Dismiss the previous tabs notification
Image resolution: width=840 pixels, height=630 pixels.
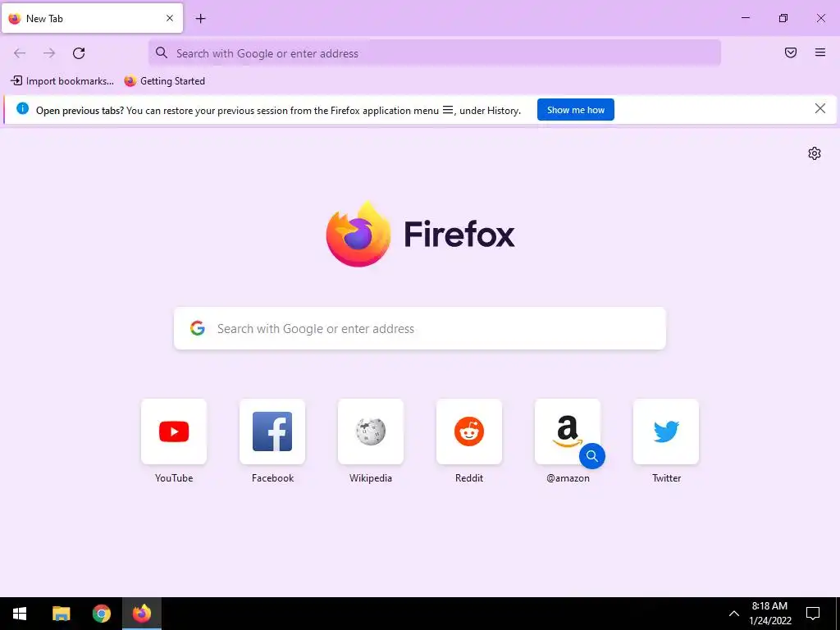819,109
